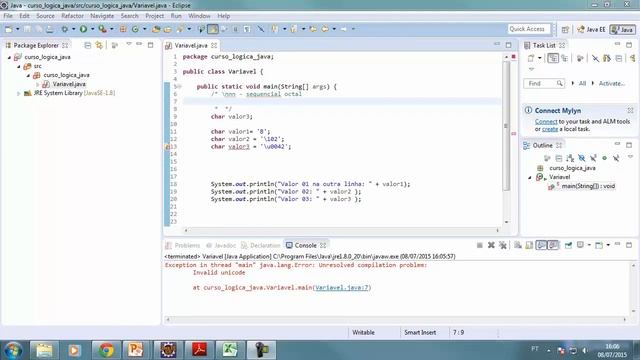This screenshot has height=360, width=640.
Task: Open the Source menu
Action: point(45,16)
